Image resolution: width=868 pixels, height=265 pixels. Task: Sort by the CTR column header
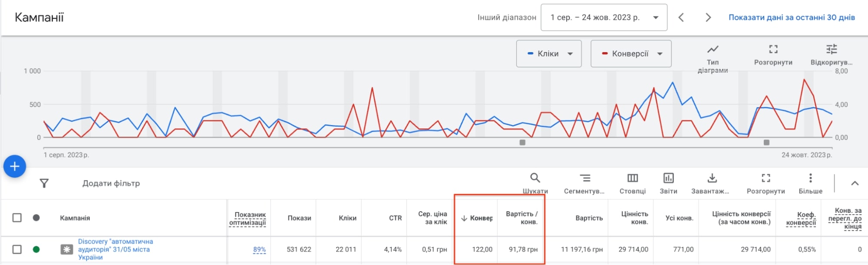395,218
